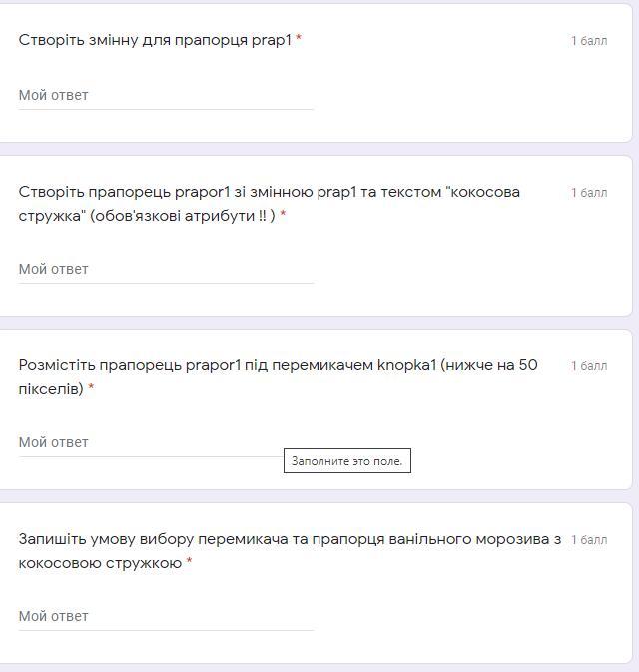This screenshot has height=672, width=639.
Task: Click "1 балл" label of ice cream condition question
Action: coord(589,540)
